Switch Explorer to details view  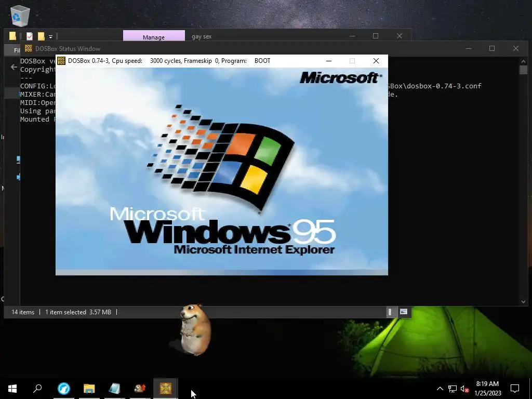pyautogui.click(x=390, y=312)
